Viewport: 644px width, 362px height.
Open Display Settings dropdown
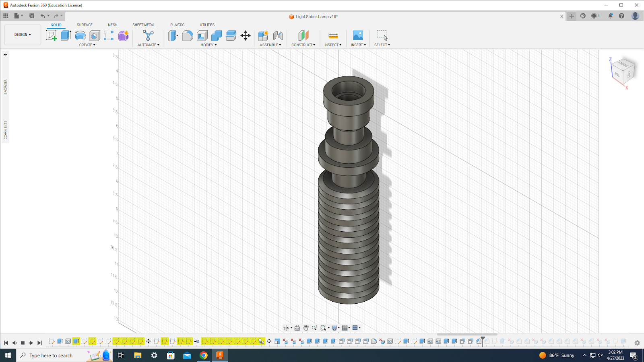pyautogui.click(x=336, y=328)
